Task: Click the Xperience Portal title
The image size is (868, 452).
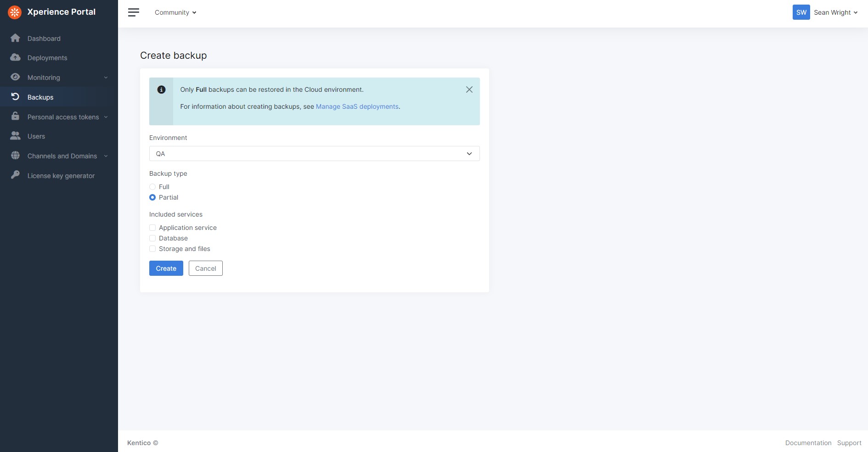Action: pos(62,12)
